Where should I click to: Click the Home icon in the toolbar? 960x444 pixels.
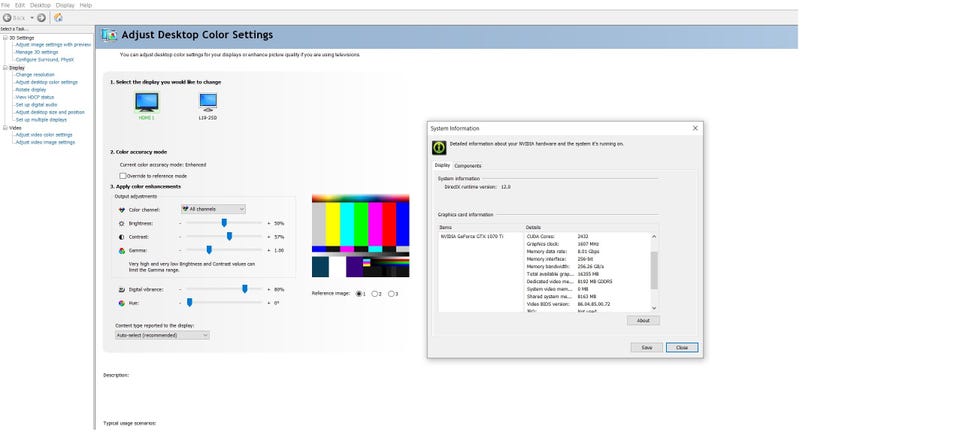click(x=58, y=17)
